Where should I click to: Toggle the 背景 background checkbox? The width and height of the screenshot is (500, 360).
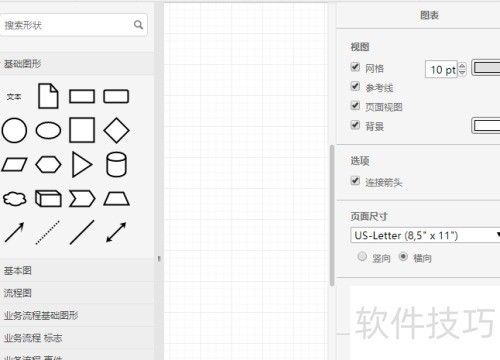tap(355, 125)
